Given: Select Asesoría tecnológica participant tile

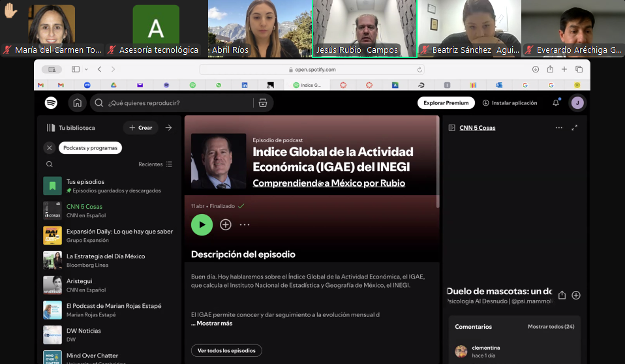Looking at the screenshot, I should tap(156, 29).
